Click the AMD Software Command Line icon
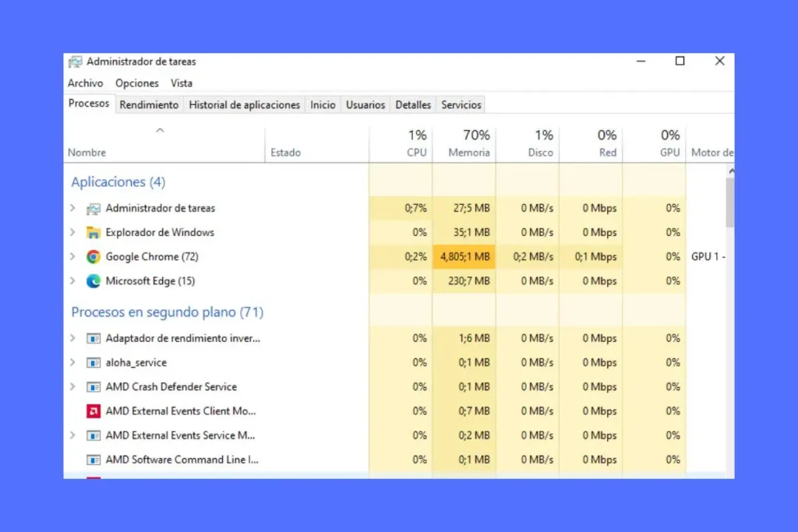 94,460
